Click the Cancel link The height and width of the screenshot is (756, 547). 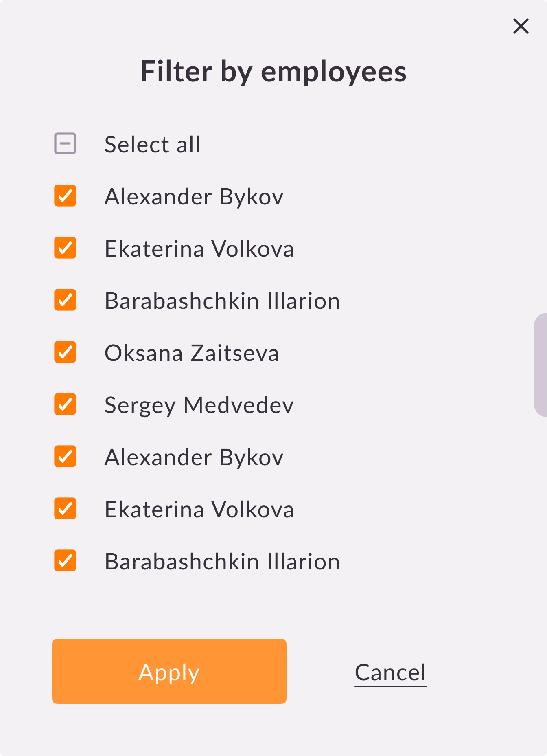point(390,672)
